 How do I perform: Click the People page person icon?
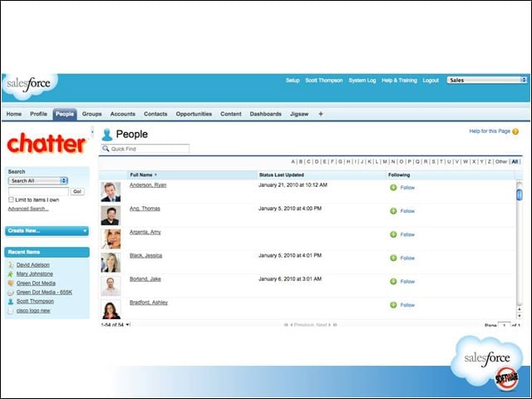click(x=107, y=135)
